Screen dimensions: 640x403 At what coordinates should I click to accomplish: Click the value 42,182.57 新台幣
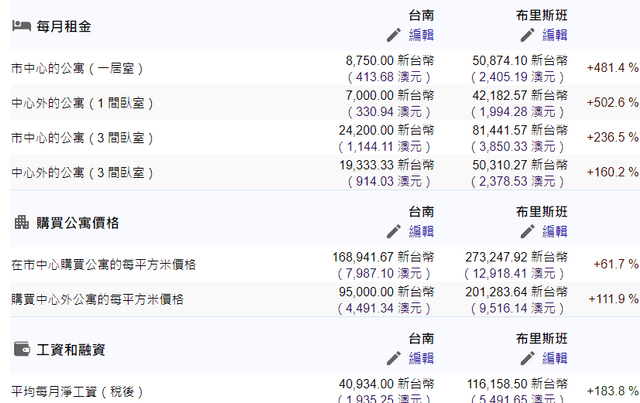coord(520,96)
